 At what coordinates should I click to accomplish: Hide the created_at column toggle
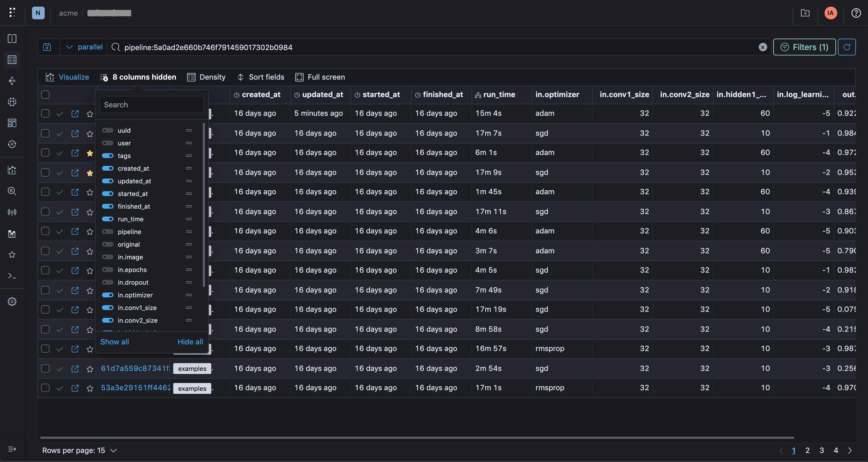108,168
